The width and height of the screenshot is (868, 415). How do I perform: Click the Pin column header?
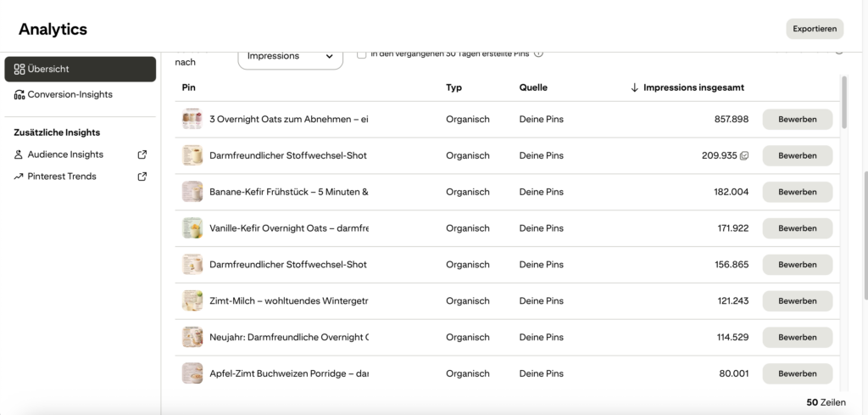tap(189, 87)
